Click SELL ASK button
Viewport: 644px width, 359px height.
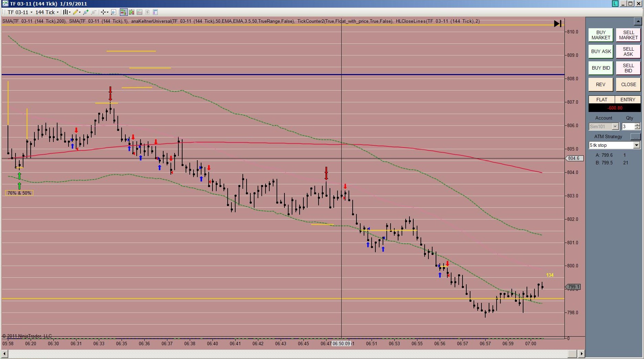coord(629,51)
